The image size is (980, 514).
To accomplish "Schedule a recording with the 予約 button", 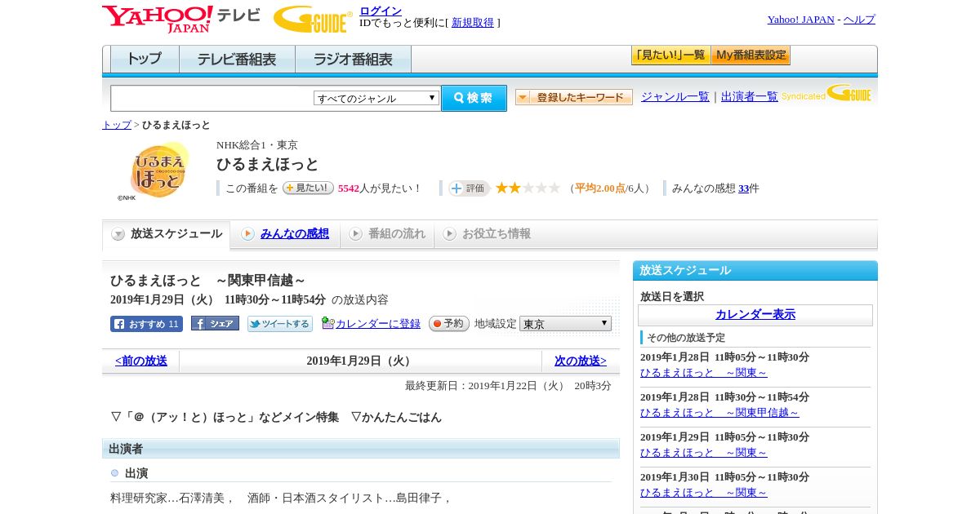I will 449,323.
